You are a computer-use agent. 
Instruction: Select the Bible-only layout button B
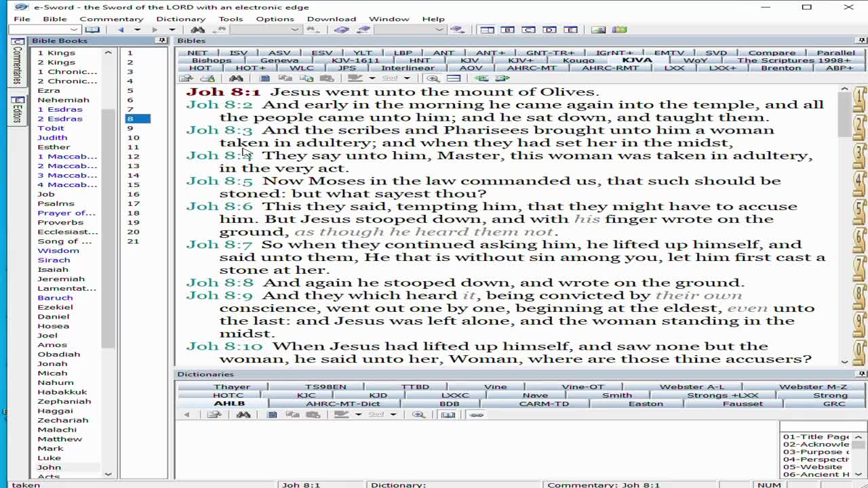[507, 30]
